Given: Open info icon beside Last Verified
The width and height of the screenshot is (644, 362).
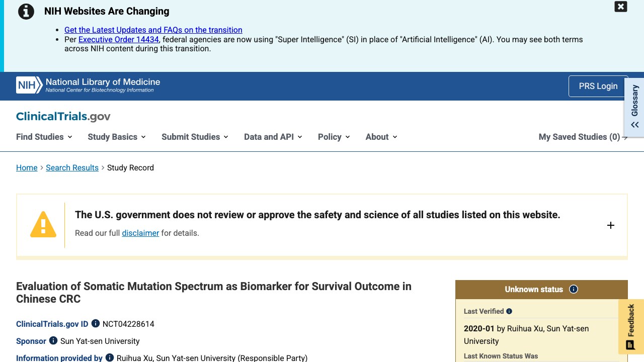Looking at the screenshot, I should pos(509,311).
